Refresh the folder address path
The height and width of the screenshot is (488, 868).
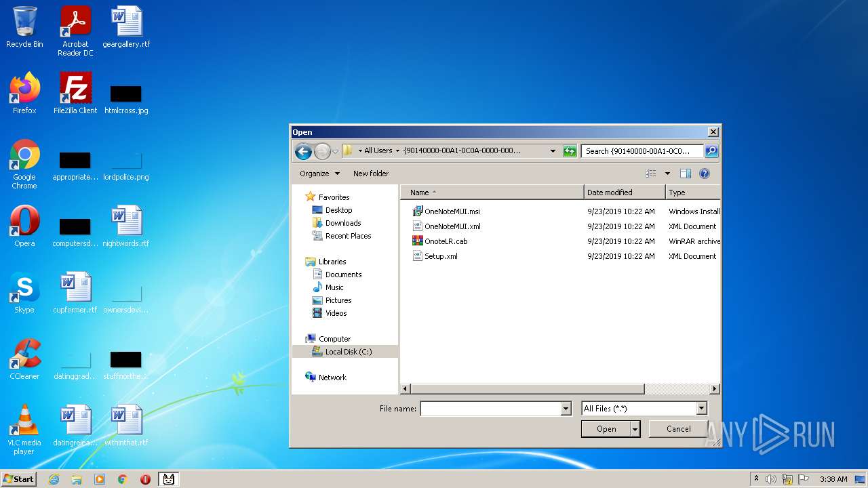(570, 151)
